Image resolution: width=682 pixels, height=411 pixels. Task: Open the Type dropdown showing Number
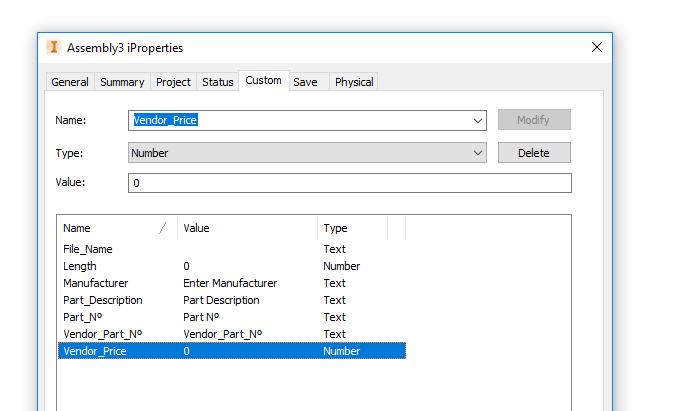pos(307,153)
